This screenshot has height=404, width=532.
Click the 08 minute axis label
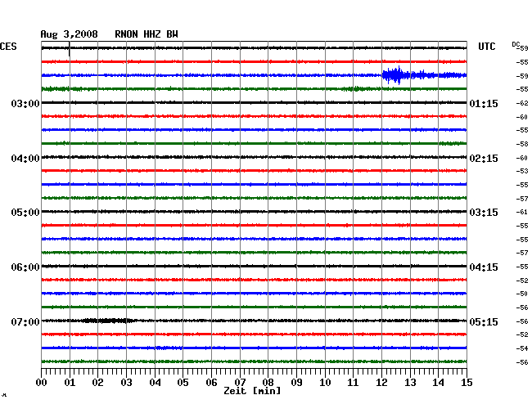coord(268,383)
